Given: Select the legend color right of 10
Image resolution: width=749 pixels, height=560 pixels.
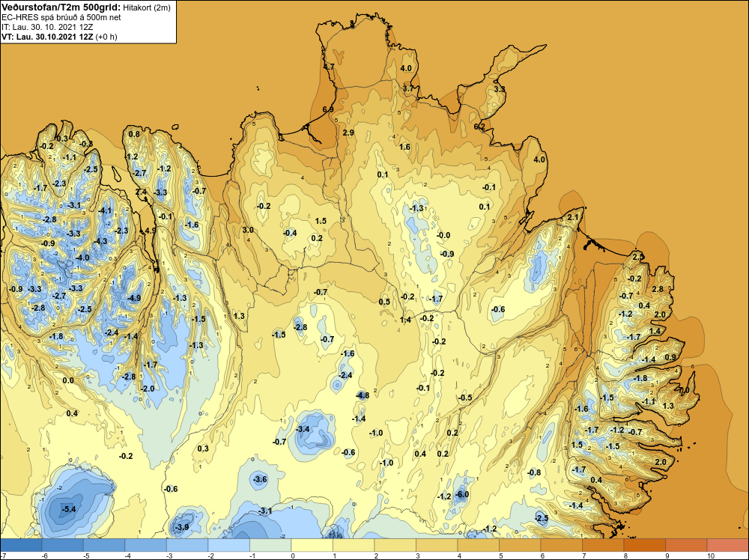Looking at the screenshot, I should (x=727, y=545).
